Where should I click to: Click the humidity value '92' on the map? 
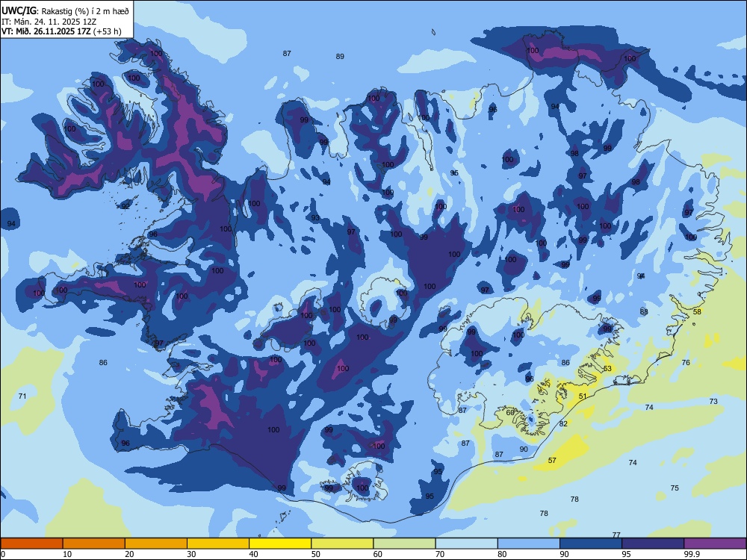(x=125, y=206)
